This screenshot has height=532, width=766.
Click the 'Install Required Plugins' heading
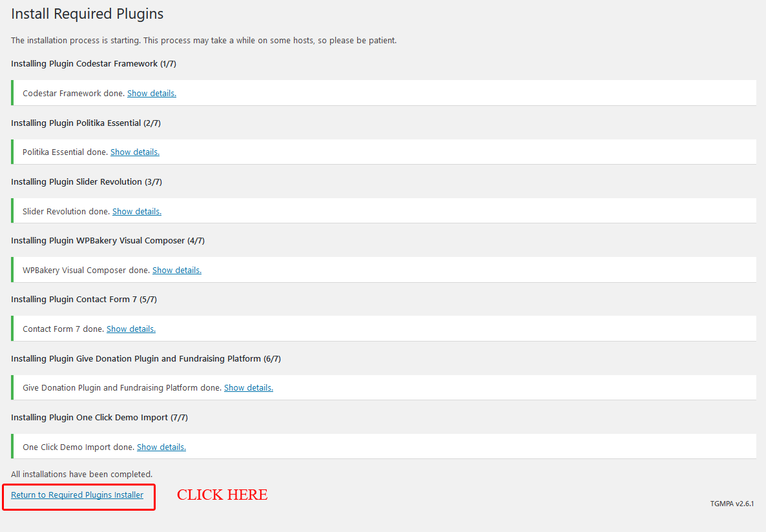[87, 14]
